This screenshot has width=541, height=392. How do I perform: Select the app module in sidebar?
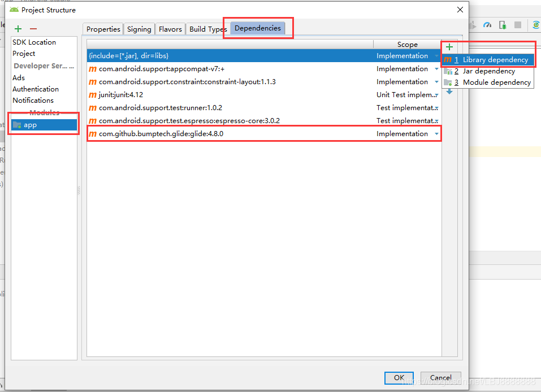[x=44, y=125]
